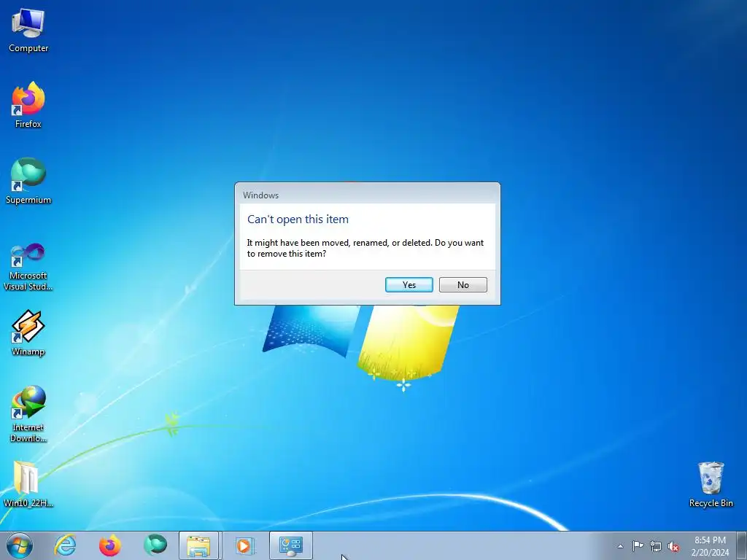Screen dimensions: 747x560
Task: Launch Internet Explorer from the taskbar
Action: [x=65, y=545]
